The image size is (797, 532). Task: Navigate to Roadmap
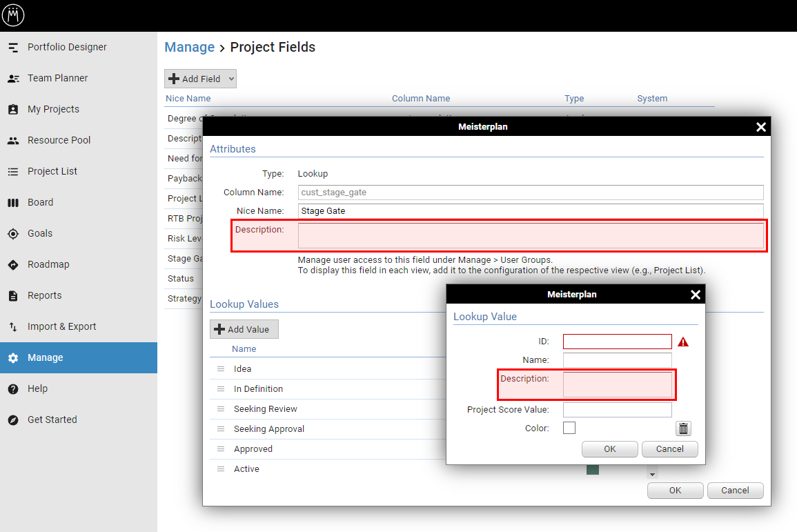pyautogui.click(x=48, y=265)
